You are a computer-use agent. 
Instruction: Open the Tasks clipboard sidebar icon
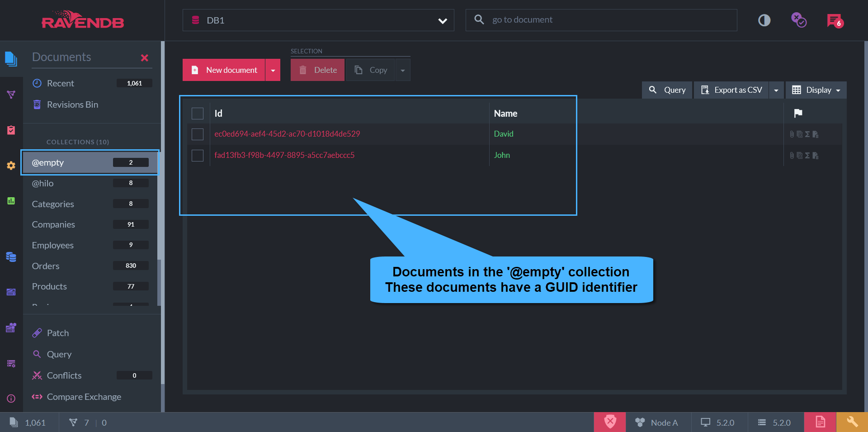tap(11, 130)
